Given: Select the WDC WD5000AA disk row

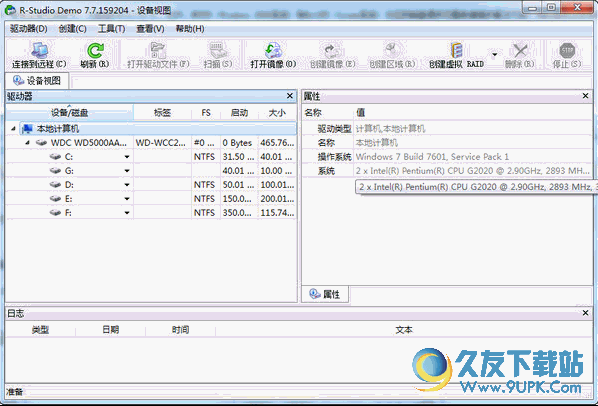Looking at the screenshot, I should [x=151, y=143].
